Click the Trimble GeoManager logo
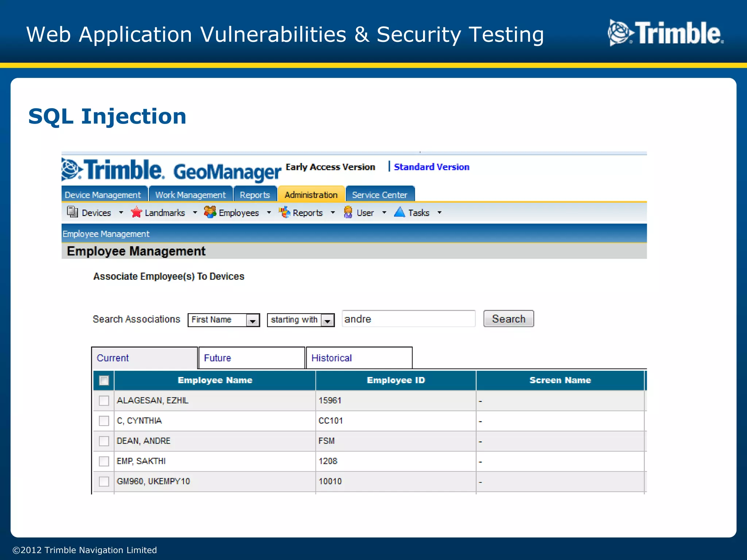The image size is (747, 560). coord(171,170)
